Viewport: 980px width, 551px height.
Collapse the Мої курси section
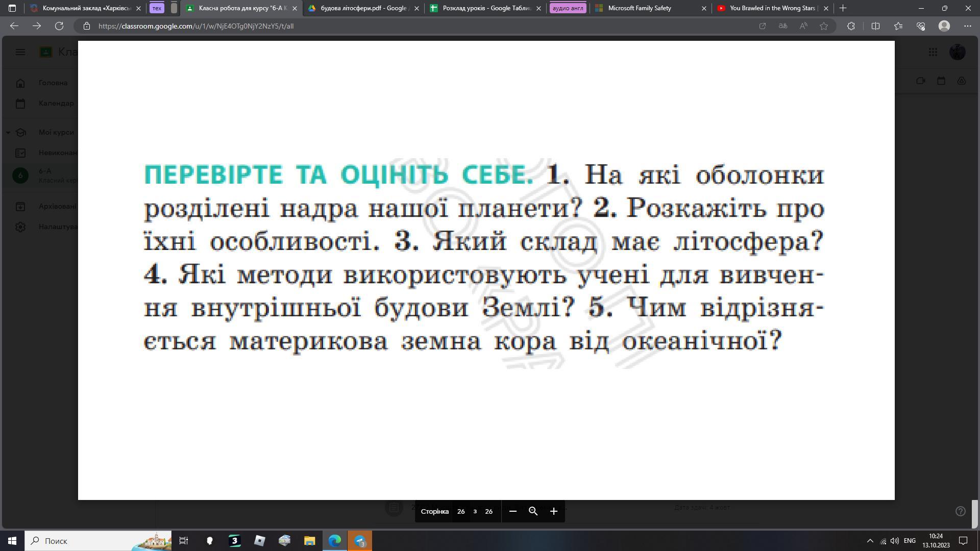click(x=8, y=132)
